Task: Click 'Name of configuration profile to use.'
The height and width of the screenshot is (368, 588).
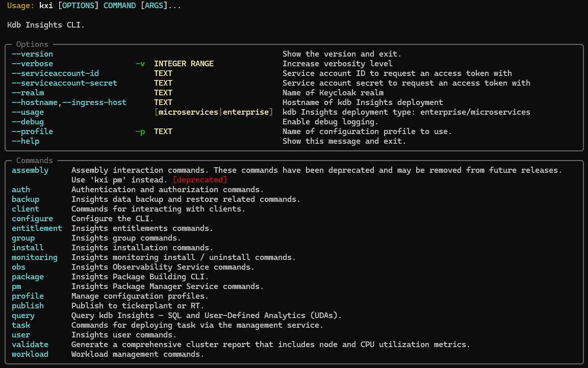Action: coord(367,132)
